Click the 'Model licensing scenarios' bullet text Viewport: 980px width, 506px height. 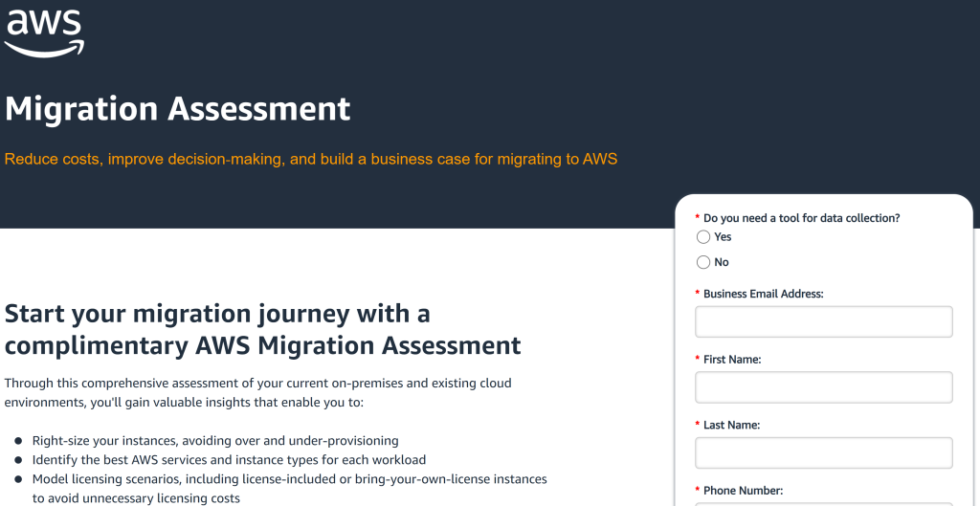click(x=289, y=489)
